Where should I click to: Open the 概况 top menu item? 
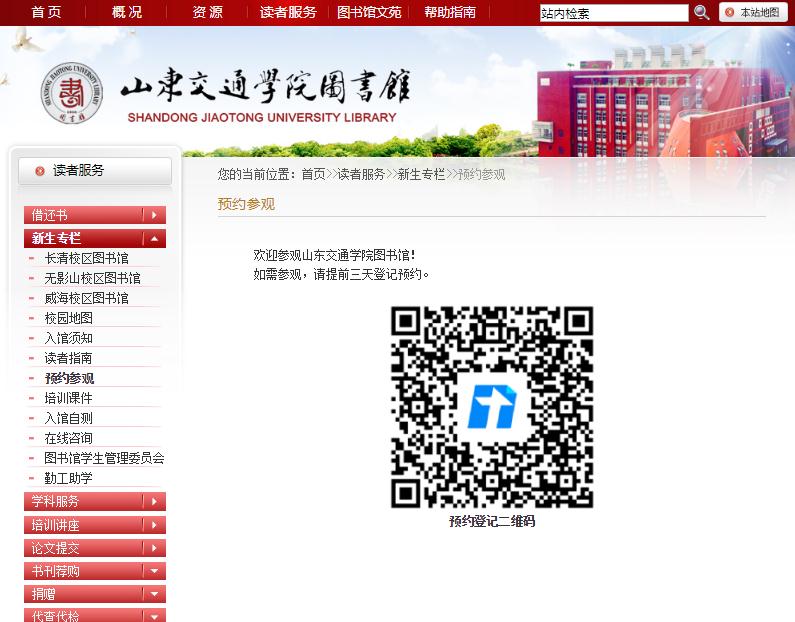click(127, 12)
